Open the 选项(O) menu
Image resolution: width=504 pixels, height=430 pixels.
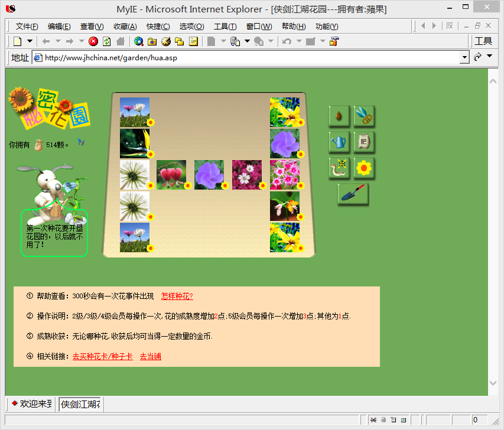point(191,27)
